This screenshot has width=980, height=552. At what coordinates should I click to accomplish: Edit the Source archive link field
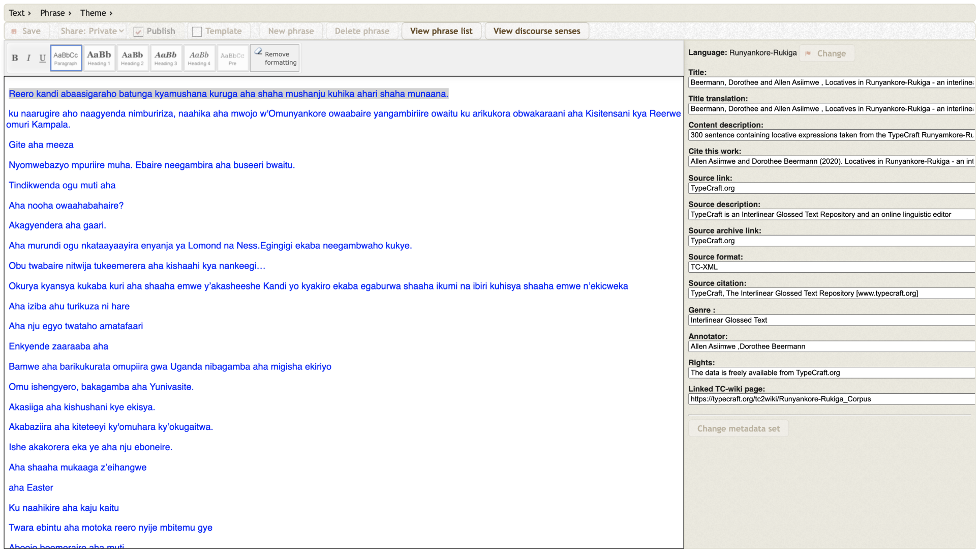click(x=832, y=241)
